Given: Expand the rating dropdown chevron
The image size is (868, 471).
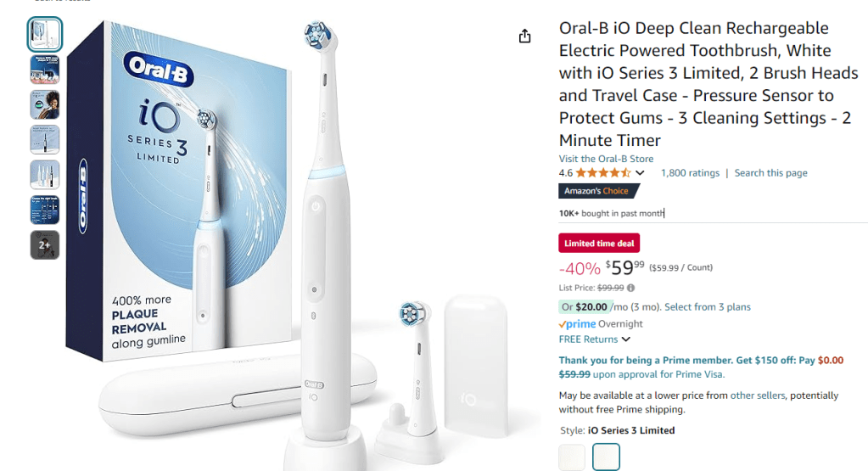Looking at the screenshot, I should point(640,172).
